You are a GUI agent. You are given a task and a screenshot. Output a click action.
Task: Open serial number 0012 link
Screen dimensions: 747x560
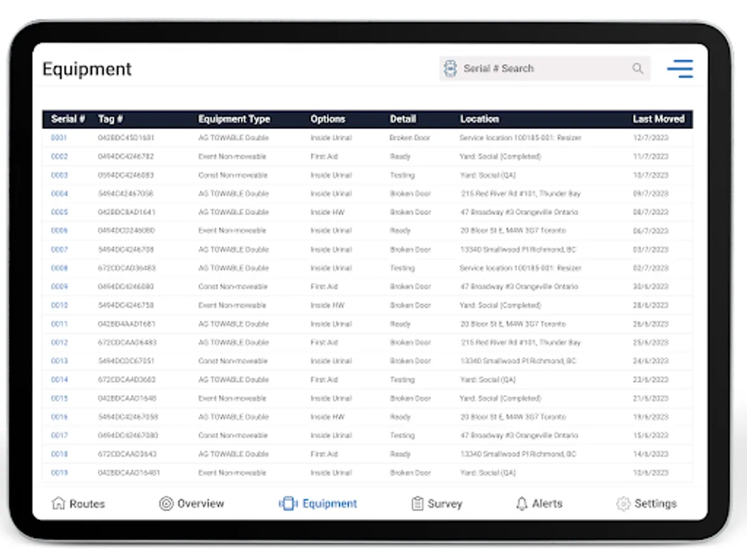point(59,342)
